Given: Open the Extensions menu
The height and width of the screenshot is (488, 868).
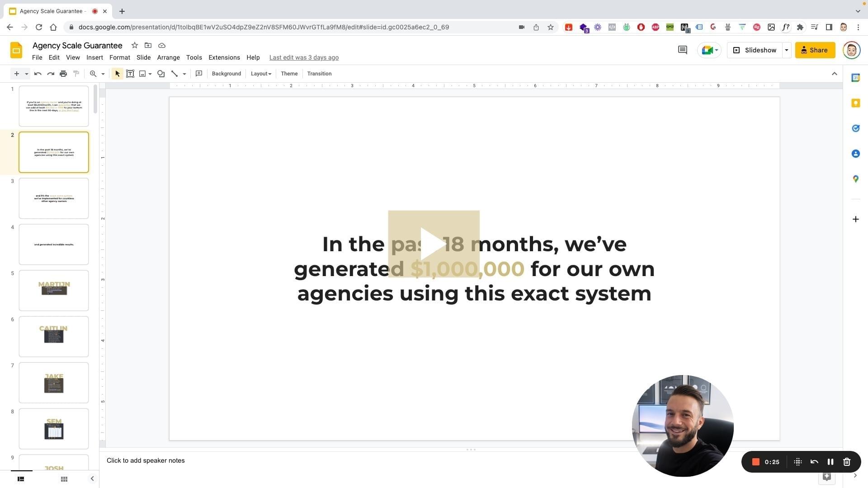Looking at the screenshot, I should [224, 57].
